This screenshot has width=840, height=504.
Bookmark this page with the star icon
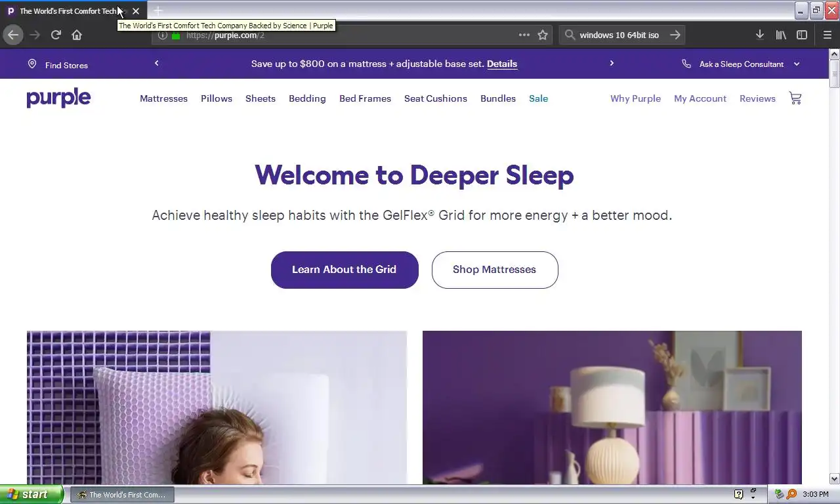(543, 35)
